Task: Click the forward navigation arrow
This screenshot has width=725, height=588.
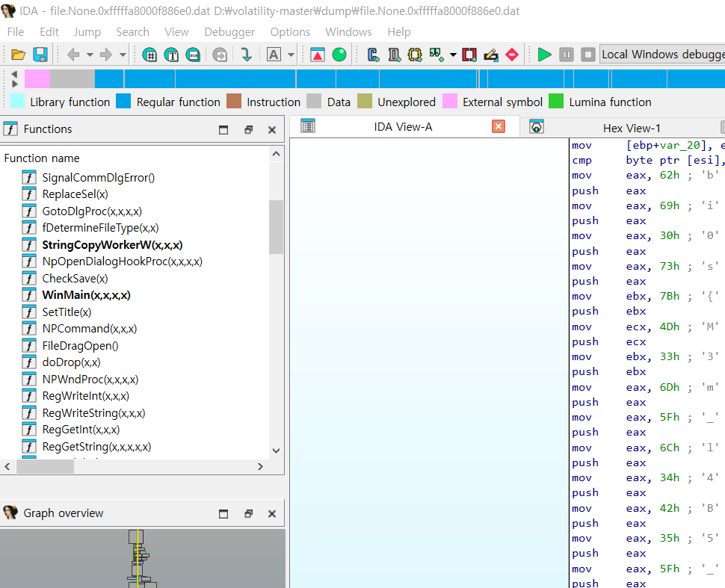Action: coord(106,55)
